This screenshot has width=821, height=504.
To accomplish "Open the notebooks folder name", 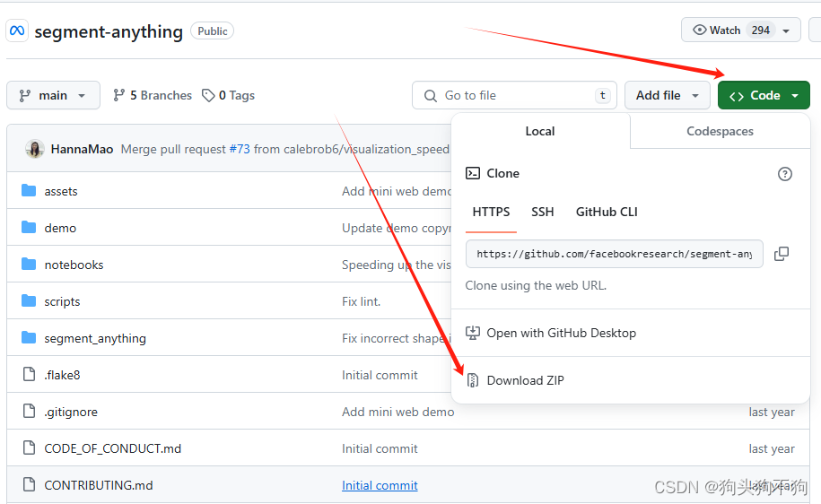I will [74, 265].
